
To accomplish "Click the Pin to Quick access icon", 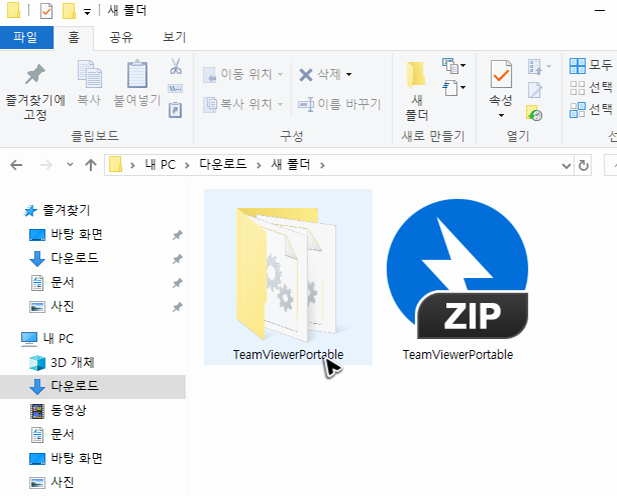I will 35,75.
